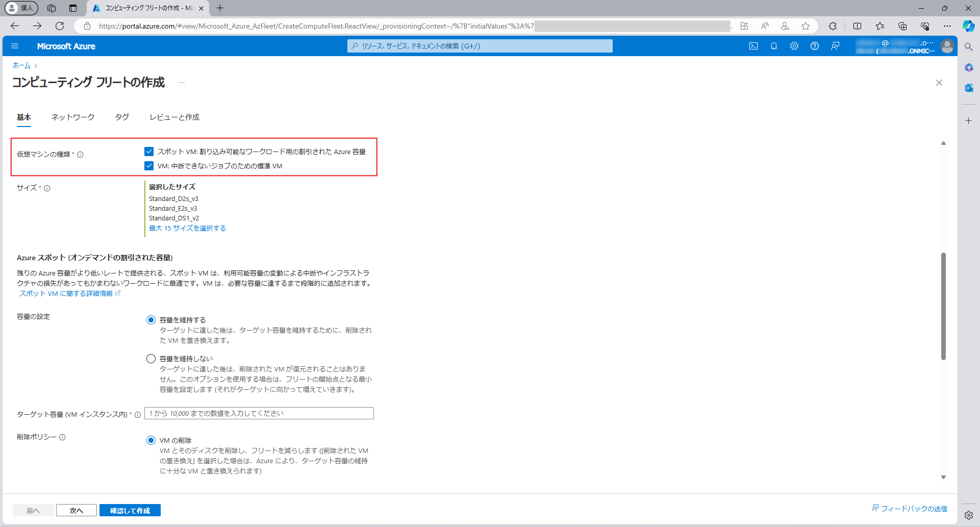
Task: Open the Azure feedback icon in header
Action: (835, 46)
